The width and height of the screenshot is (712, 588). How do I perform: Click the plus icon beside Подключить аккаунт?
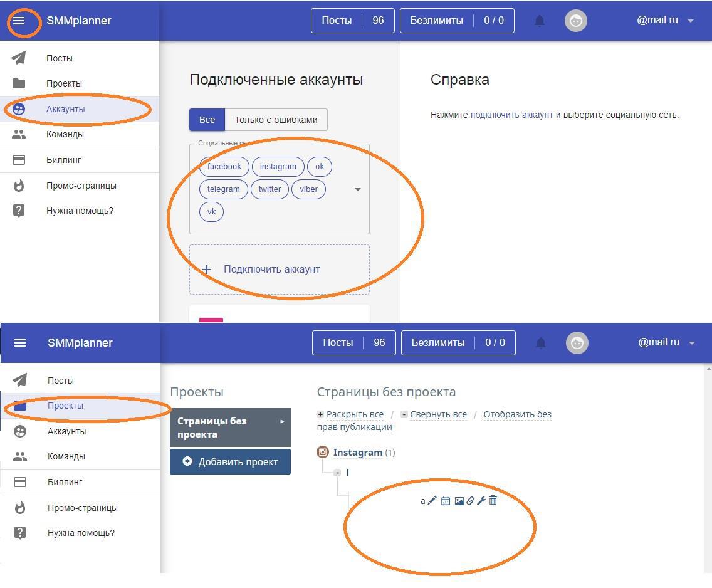point(207,270)
